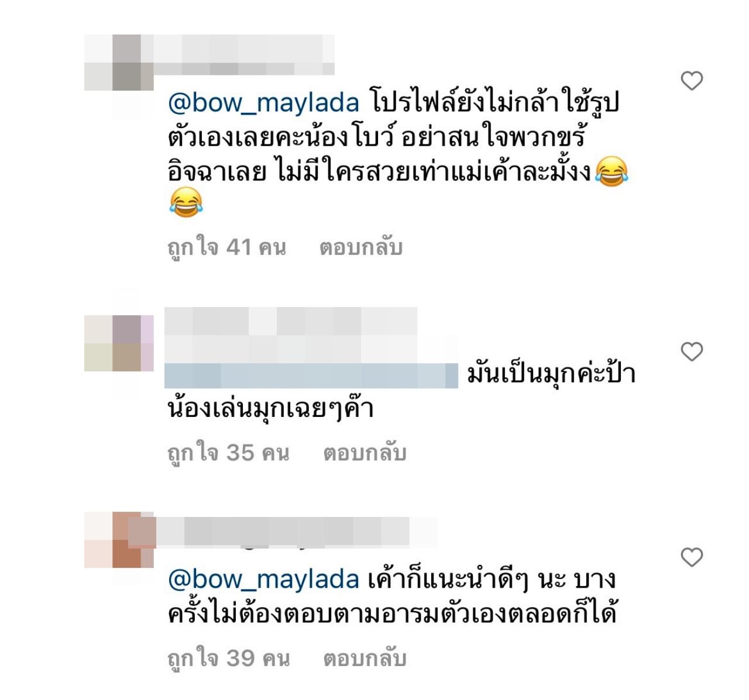Show likers from ถูกใจ 39 คน
The image size is (749, 700).
(x=228, y=659)
